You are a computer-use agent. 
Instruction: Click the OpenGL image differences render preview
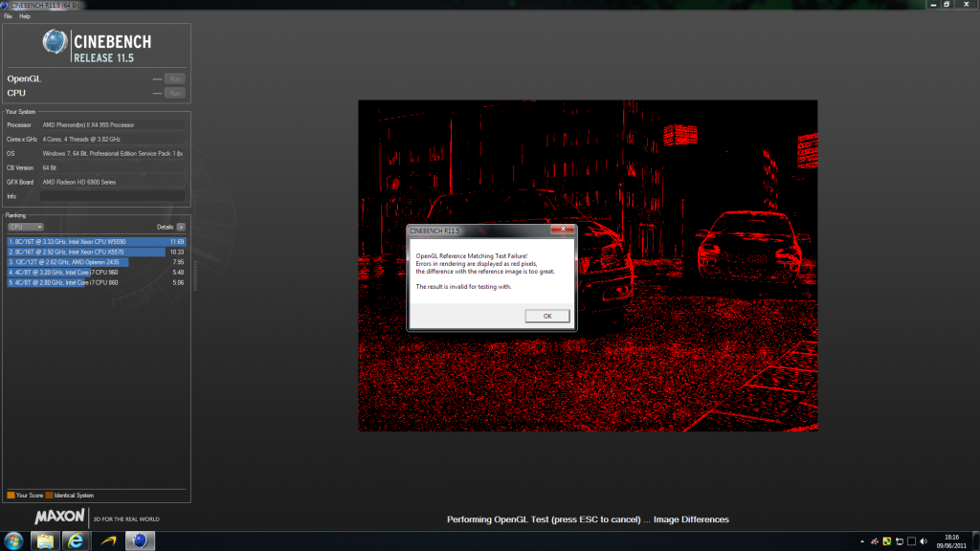[x=588, y=266]
